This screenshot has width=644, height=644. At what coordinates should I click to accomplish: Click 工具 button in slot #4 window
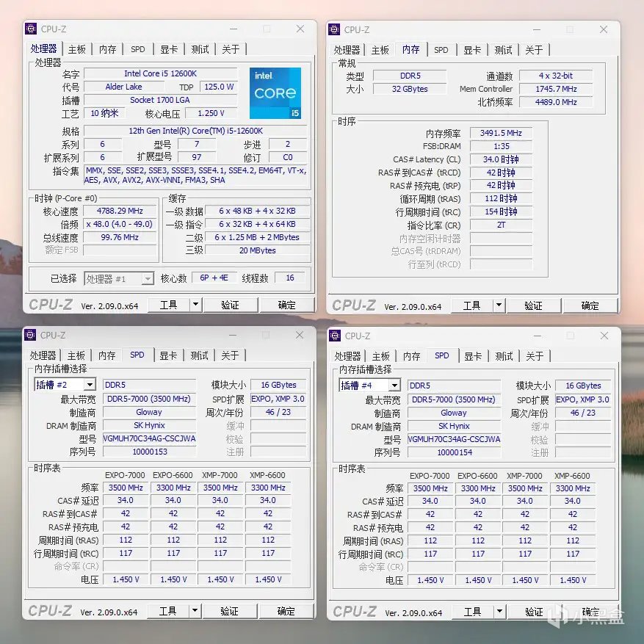[473, 612]
